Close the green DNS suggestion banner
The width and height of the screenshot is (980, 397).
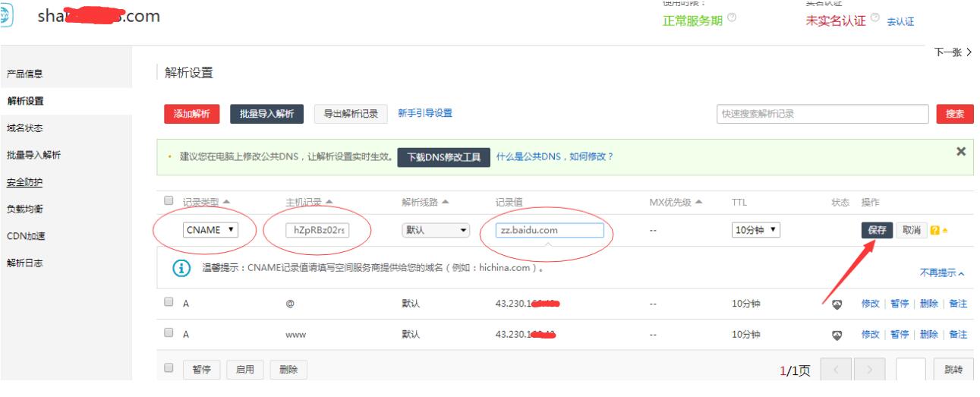[960, 151]
